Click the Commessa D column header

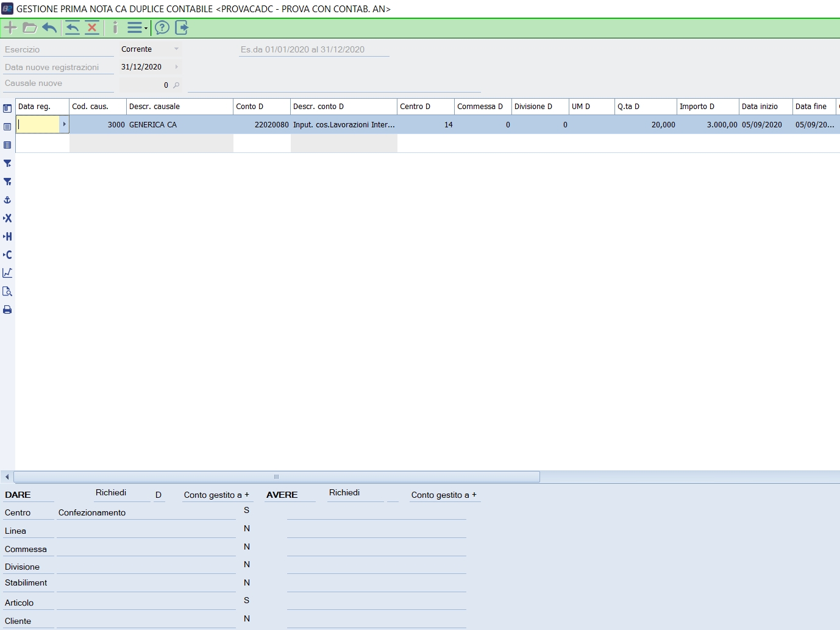click(x=483, y=107)
